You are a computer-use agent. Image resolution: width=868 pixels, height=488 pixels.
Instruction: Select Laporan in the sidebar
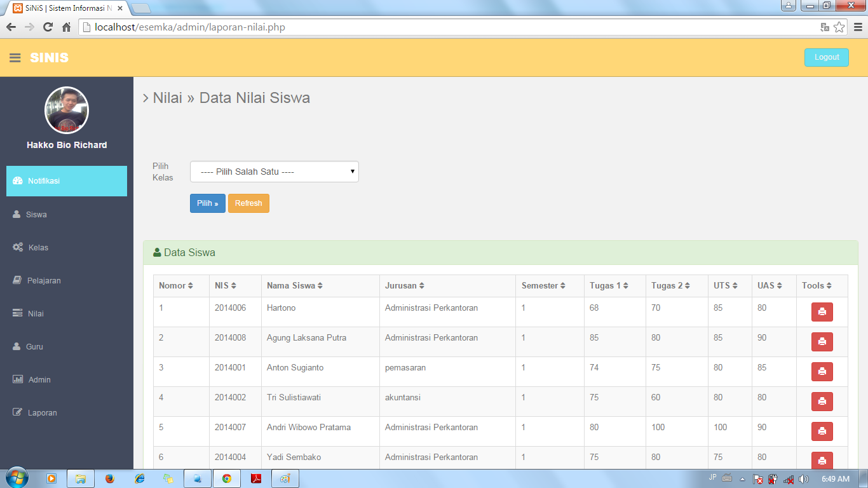pyautogui.click(x=67, y=413)
